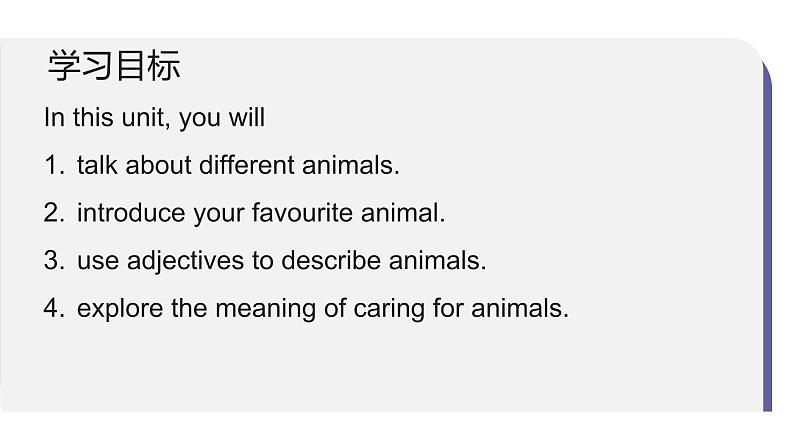Screen dimensions: 794x447
Task: Click the list number 3.
Action: pos(54,261)
